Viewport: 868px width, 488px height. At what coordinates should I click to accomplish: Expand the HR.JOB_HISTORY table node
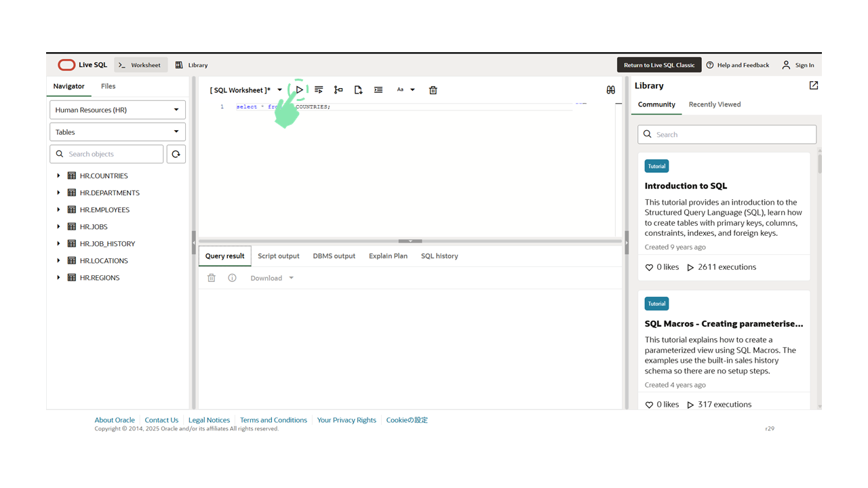[58, 243]
